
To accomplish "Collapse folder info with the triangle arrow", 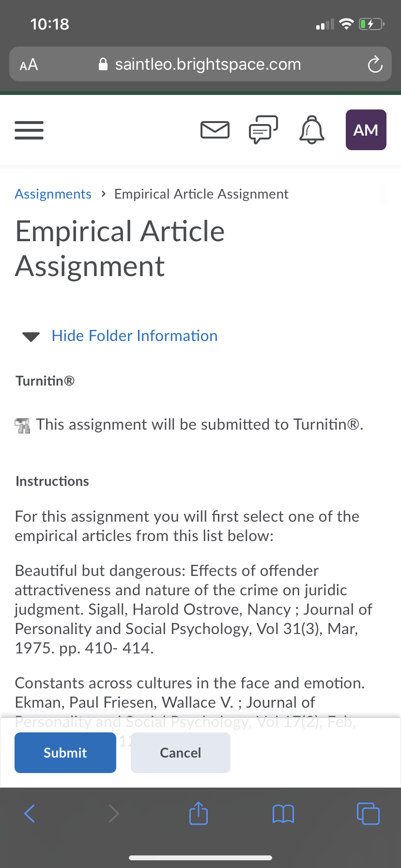I will coord(31,337).
